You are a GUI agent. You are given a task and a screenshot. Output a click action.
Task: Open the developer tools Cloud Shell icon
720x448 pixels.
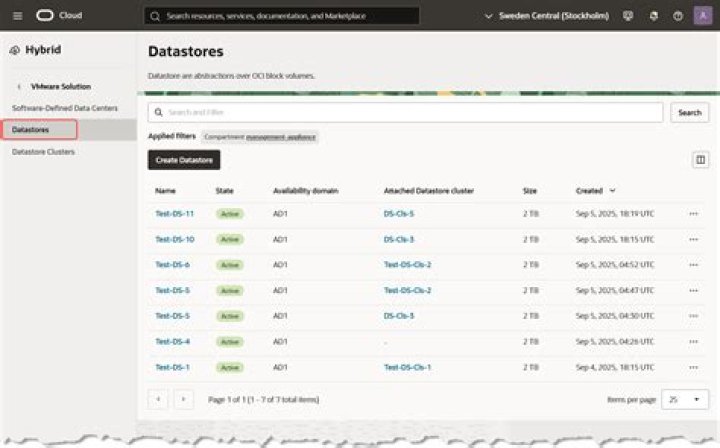(x=628, y=16)
